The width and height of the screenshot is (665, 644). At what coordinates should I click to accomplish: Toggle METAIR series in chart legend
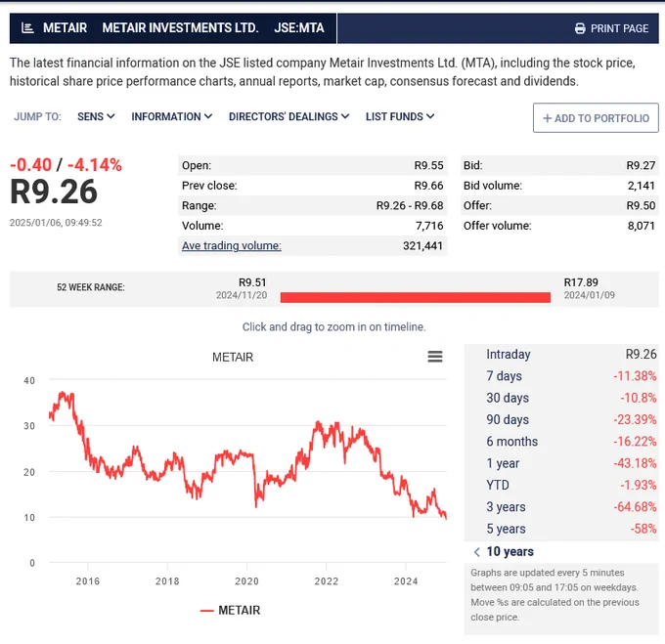click(x=230, y=610)
